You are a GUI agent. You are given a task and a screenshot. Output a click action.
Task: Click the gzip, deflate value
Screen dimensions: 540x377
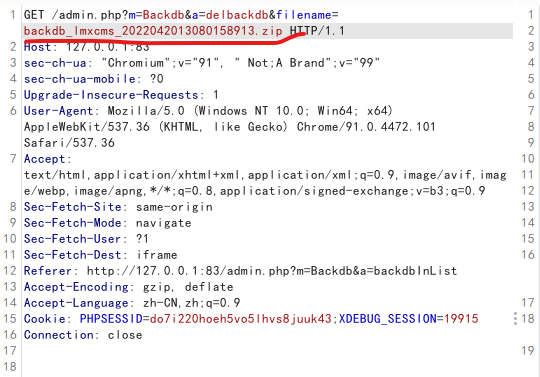point(188,287)
